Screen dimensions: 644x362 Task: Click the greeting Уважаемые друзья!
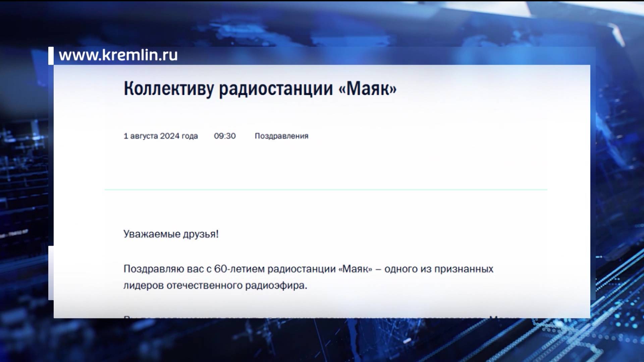(x=171, y=234)
